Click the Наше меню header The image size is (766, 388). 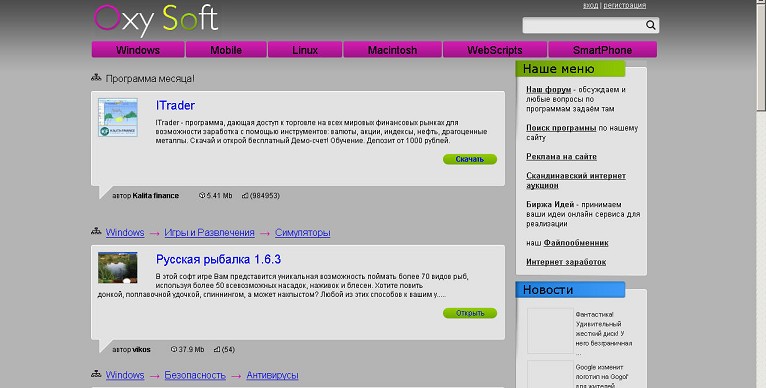click(x=570, y=68)
